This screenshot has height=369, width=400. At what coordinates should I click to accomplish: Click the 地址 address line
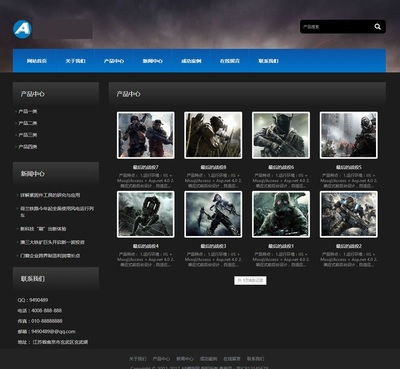click(x=53, y=342)
